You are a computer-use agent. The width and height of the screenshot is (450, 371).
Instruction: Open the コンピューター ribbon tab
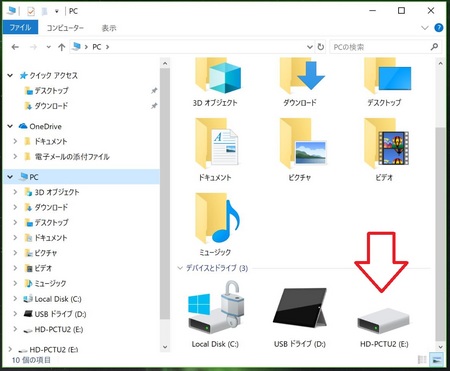65,28
